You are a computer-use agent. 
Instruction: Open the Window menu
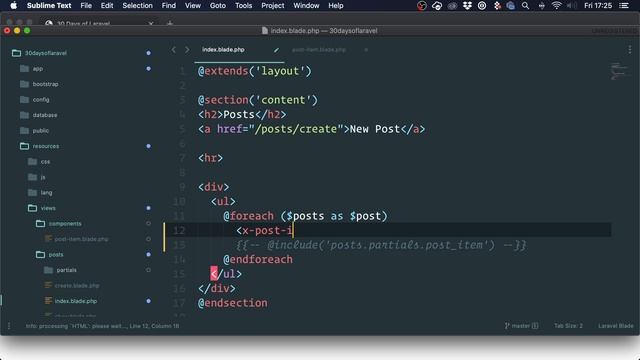tap(306, 5)
